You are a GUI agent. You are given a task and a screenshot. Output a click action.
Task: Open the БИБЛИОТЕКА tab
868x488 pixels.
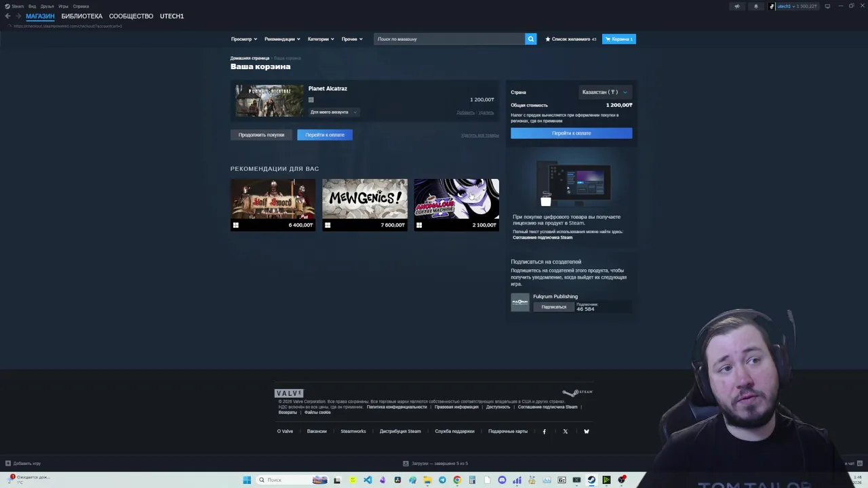point(81,16)
